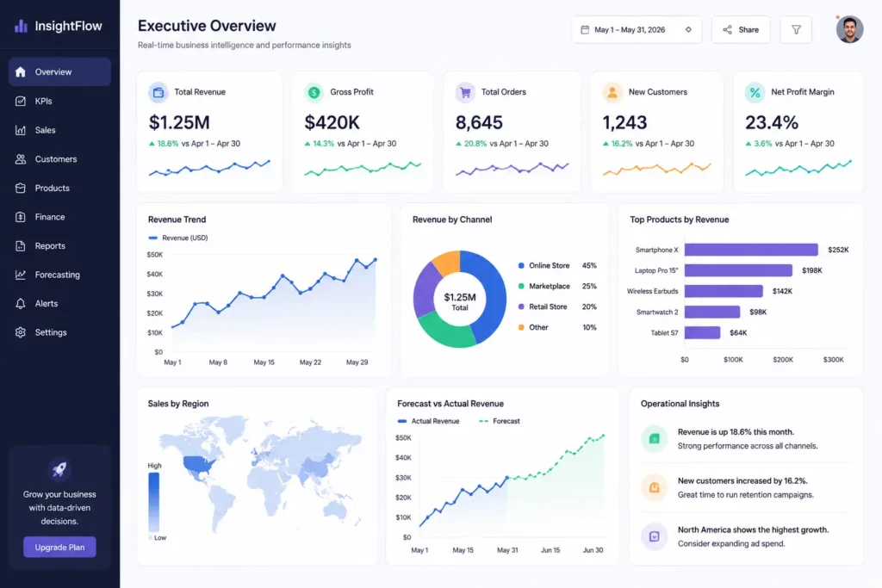Click the new customers insight icon

pos(655,487)
